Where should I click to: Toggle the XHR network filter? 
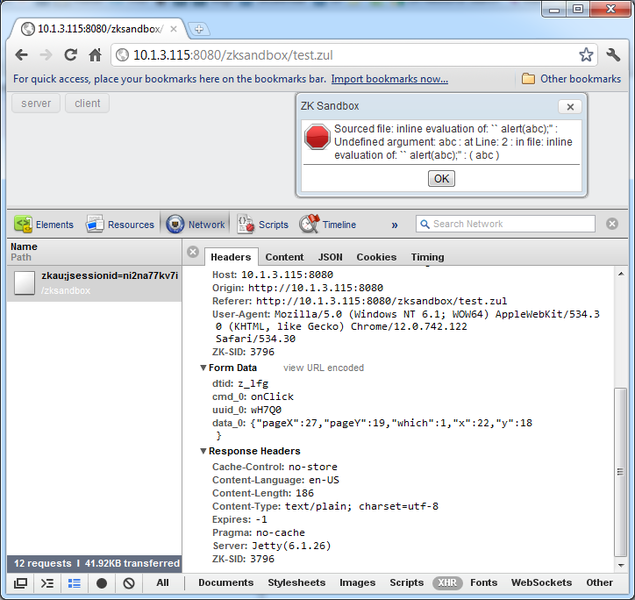point(447,583)
